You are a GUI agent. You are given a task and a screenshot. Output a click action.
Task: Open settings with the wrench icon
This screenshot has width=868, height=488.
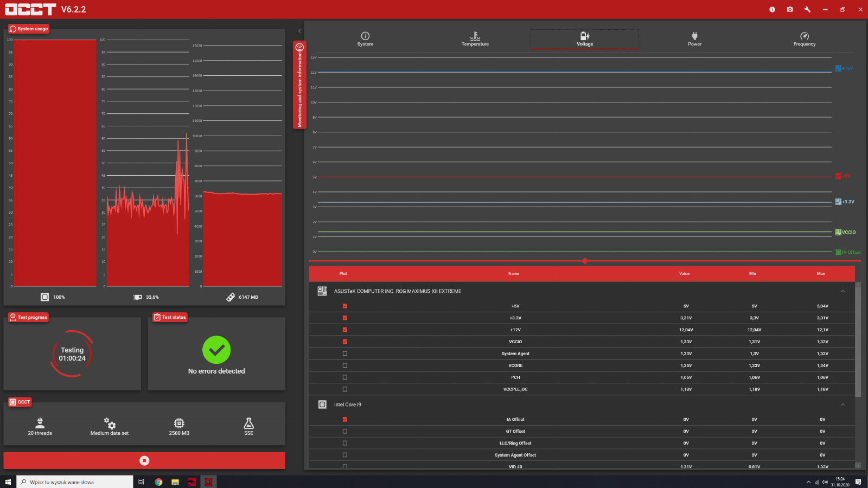click(807, 9)
